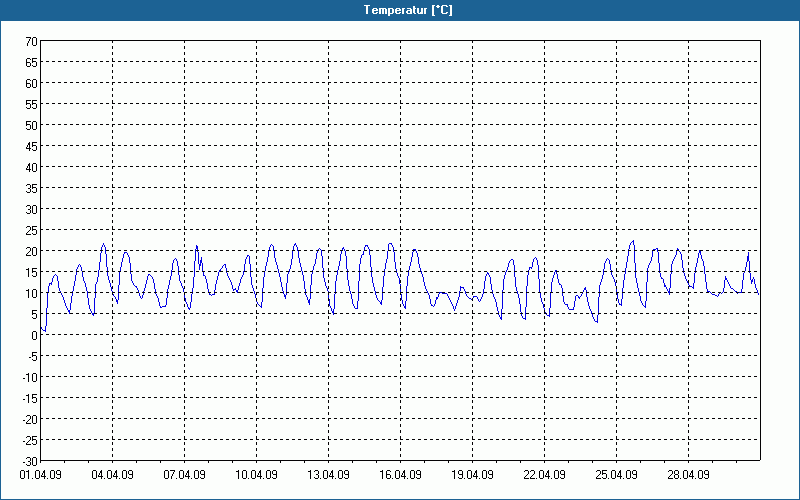Click the 16.04.09 date label

coord(401,475)
